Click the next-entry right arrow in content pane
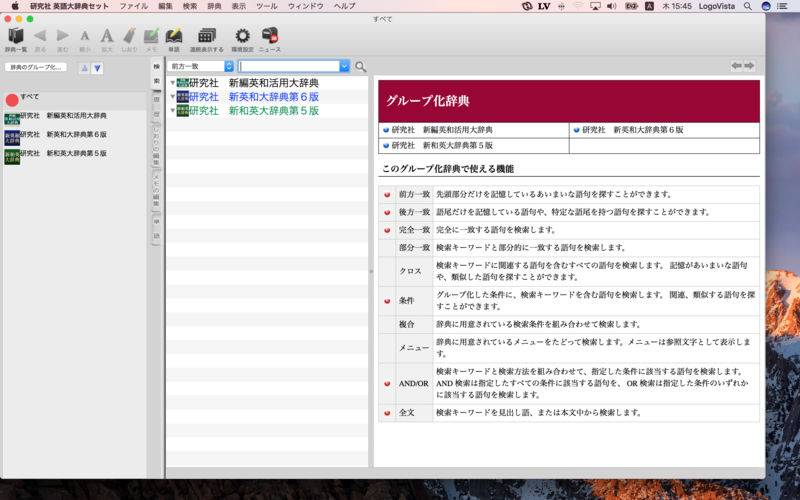The width and height of the screenshot is (800, 500). pyautogui.click(x=749, y=66)
